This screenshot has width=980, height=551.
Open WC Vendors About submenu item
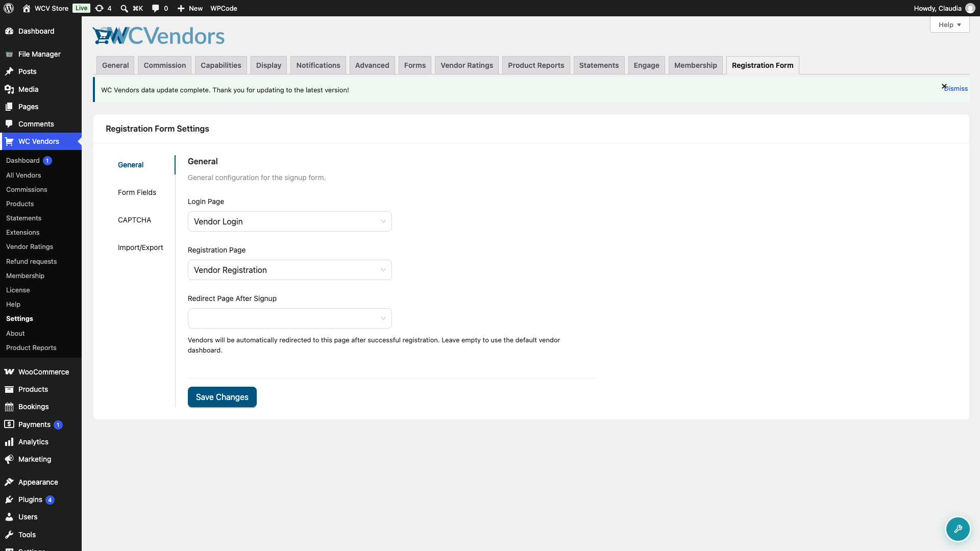pyautogui.click(x=15, y=333)
